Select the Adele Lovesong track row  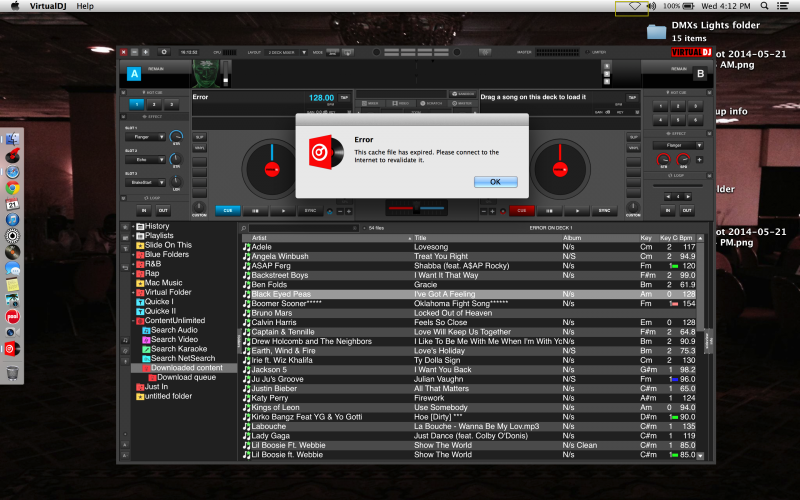click(469, 247)
